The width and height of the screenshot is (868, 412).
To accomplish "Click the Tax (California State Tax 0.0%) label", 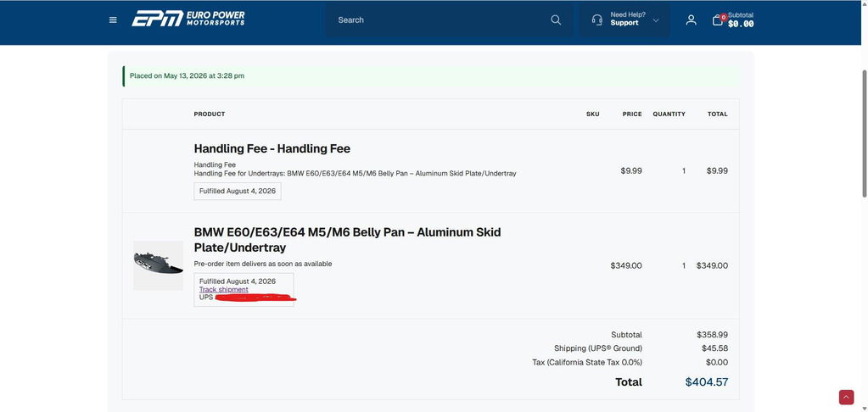I will coord(587,362).
